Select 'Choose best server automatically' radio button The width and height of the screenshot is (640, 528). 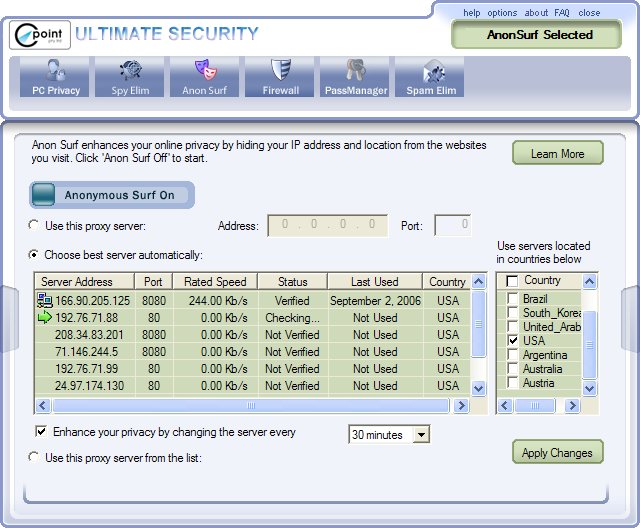click(x=33, y=255)
